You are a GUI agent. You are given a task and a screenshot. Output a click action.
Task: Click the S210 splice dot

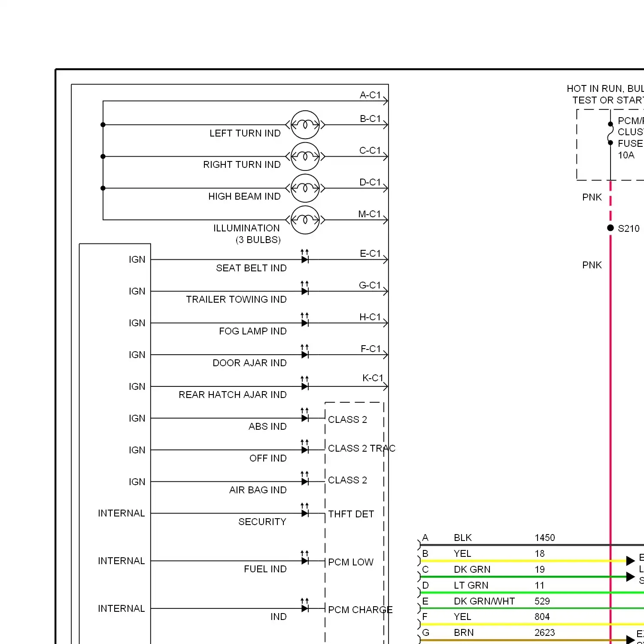(x=611, y=228)
